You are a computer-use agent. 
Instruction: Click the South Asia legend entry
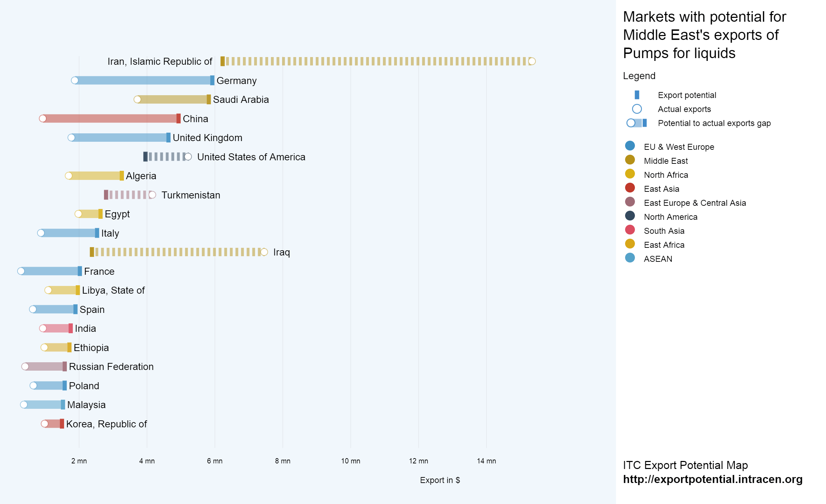click(664, 231)
